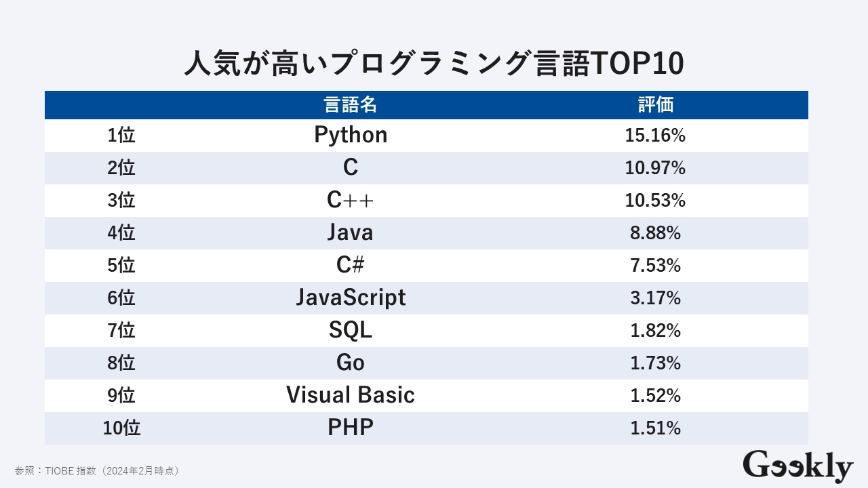Select the C# language cell

[x=351, y=265]
